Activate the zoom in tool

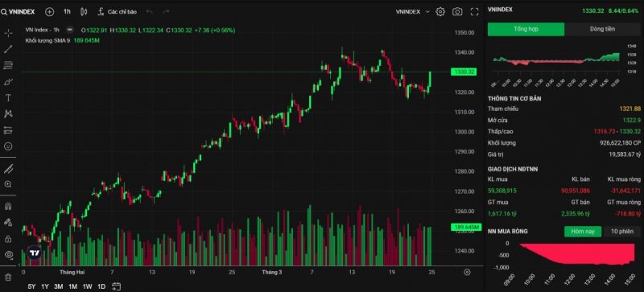[8, 184]
